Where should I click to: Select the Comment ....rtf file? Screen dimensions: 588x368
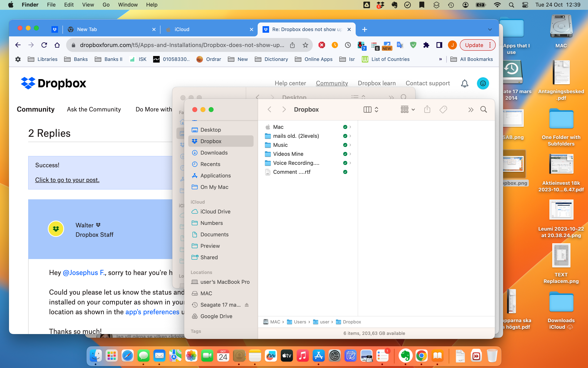[308, 172]
